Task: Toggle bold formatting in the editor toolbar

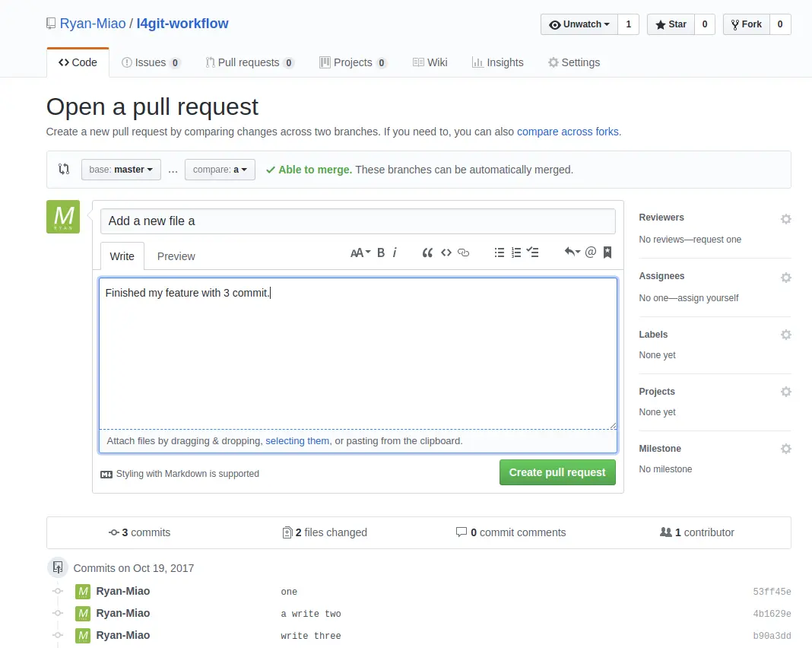Action: coord(381,253)
